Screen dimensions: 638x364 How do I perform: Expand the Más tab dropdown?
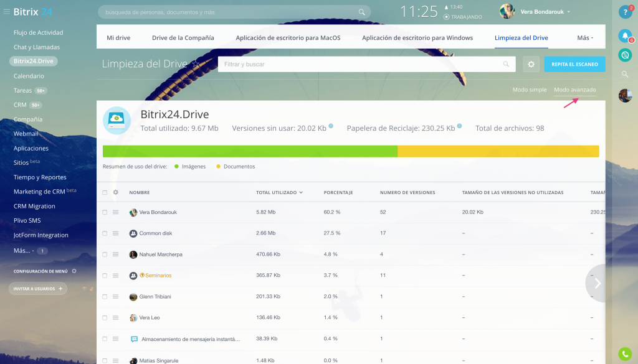point(584,38)
